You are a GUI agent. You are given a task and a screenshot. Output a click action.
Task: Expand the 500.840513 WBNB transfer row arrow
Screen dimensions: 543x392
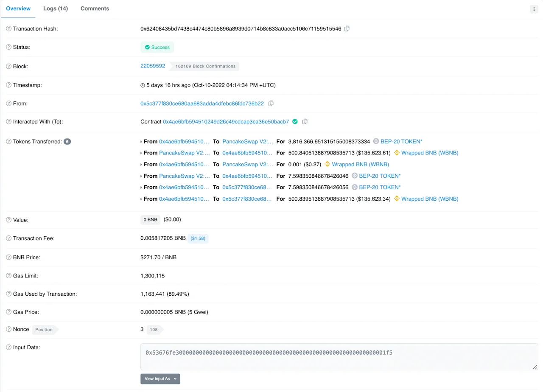click(x=141, y=153)
